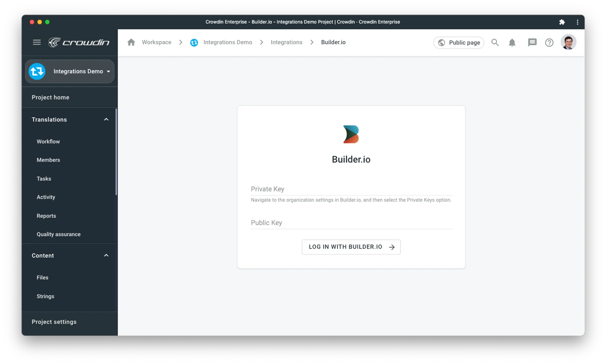Viewport: 606px width, 364px height.
Task: Click the Integrations breadcrumb link
Action: point(287,42)
